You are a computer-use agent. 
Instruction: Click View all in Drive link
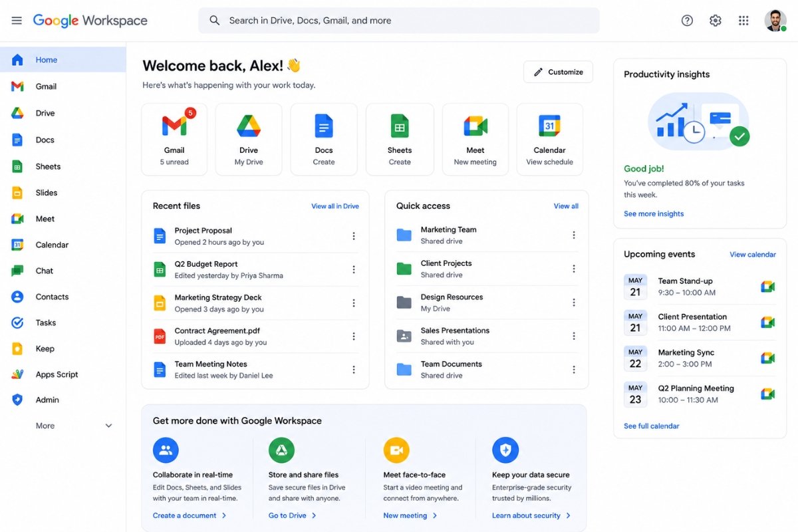coord(335,206)
